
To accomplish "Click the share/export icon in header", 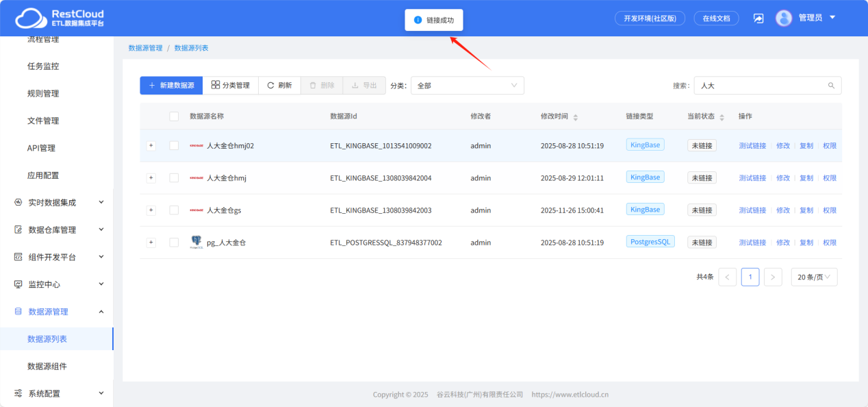I will pyautogui.click(x=758, y=18).
